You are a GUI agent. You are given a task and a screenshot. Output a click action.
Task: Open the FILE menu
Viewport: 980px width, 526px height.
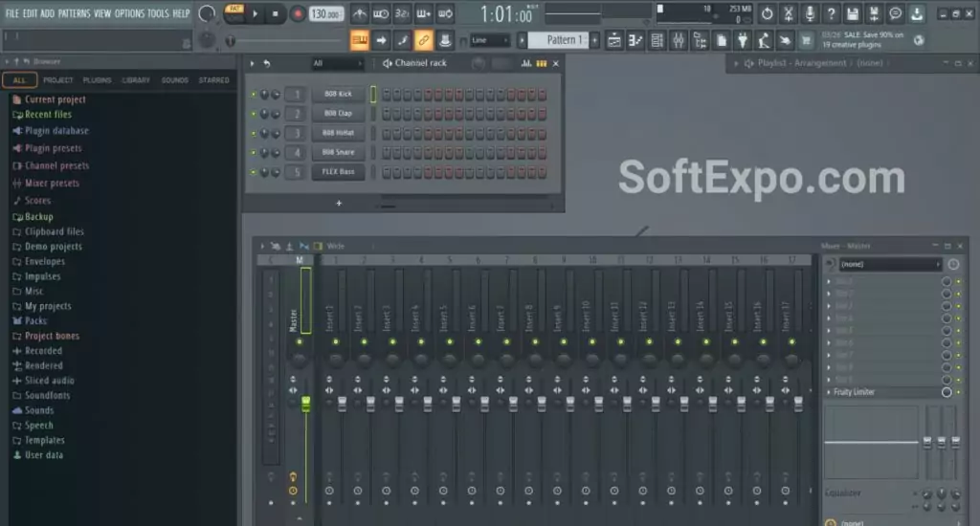[11, 13]
